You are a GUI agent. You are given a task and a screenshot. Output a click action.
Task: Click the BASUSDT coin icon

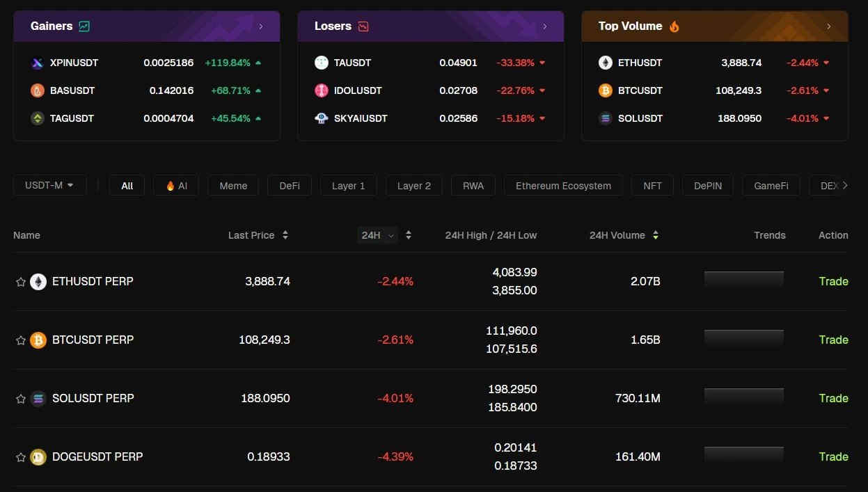(38, 90)
